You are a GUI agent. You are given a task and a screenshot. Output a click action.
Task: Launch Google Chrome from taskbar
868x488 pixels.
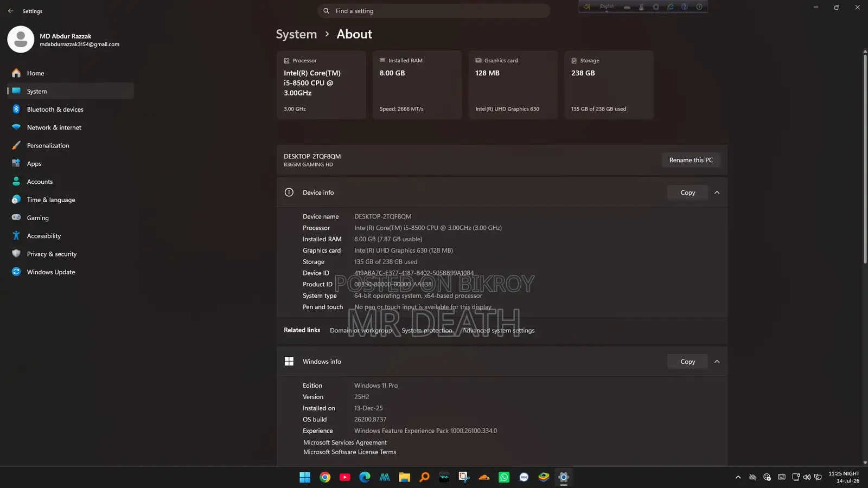point(325,477)
